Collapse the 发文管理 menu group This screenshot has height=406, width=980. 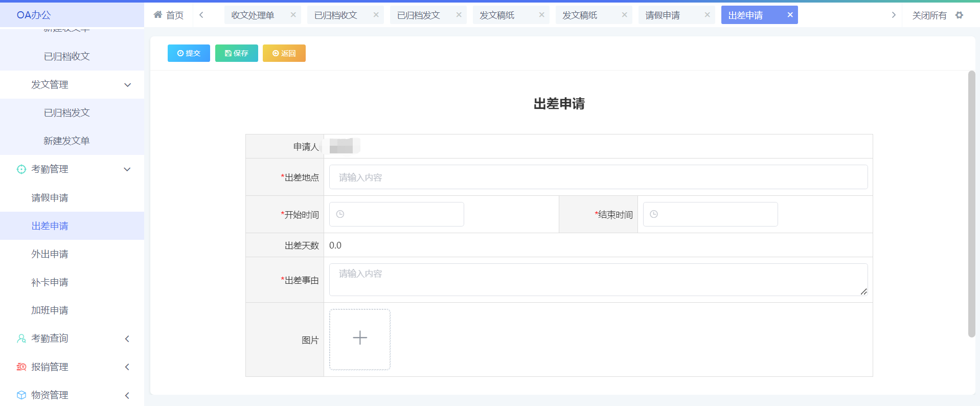click(127, 85)
